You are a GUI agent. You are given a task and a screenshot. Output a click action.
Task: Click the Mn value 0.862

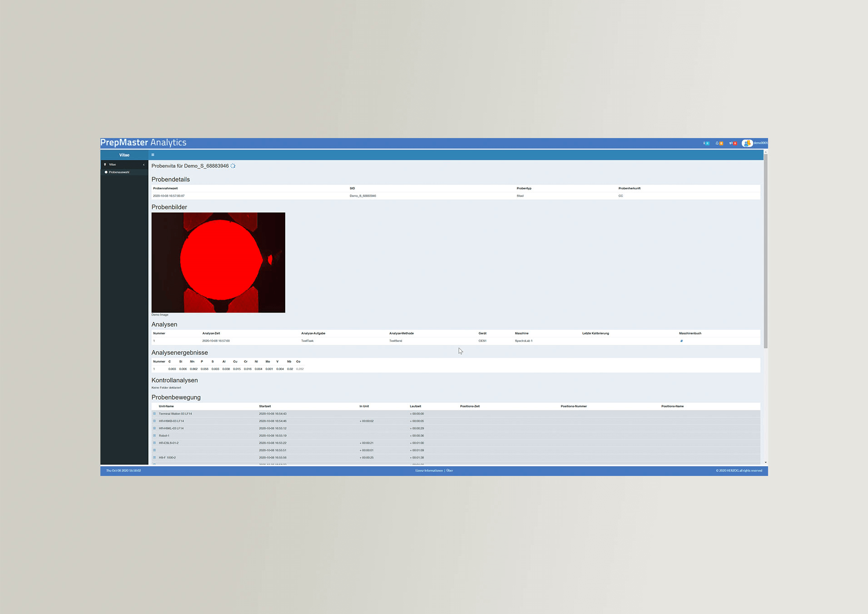(194, 369)
